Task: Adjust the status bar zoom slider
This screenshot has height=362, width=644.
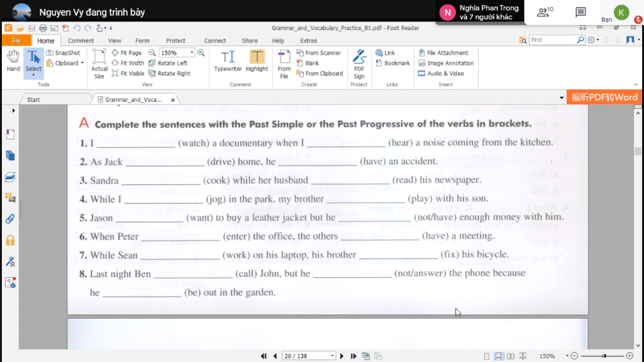Action: tap(604, 356)
